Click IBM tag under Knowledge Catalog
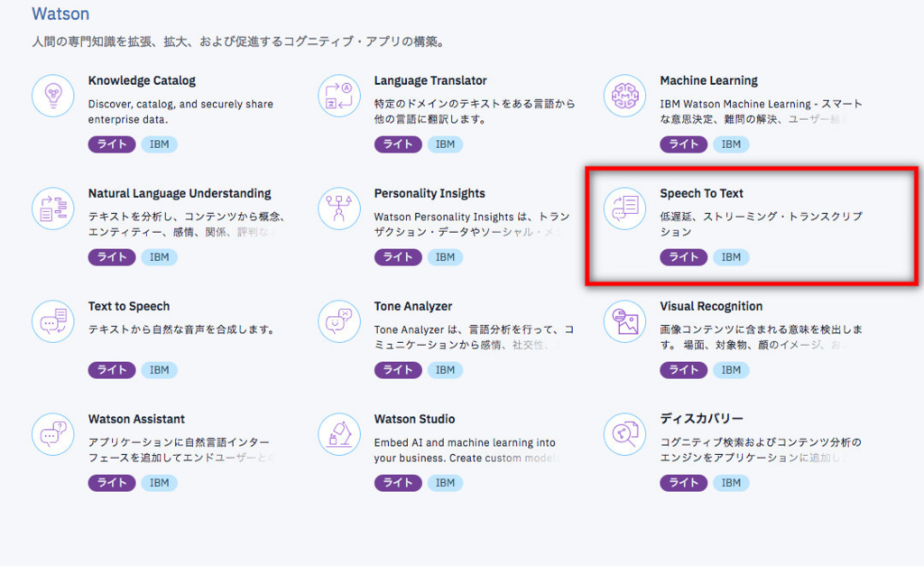924x566 pixels. [x=159, y=144]
